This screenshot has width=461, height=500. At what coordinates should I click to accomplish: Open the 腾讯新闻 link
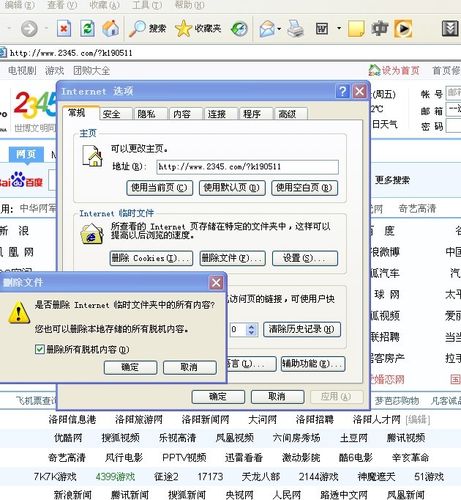tap(130, 495)
